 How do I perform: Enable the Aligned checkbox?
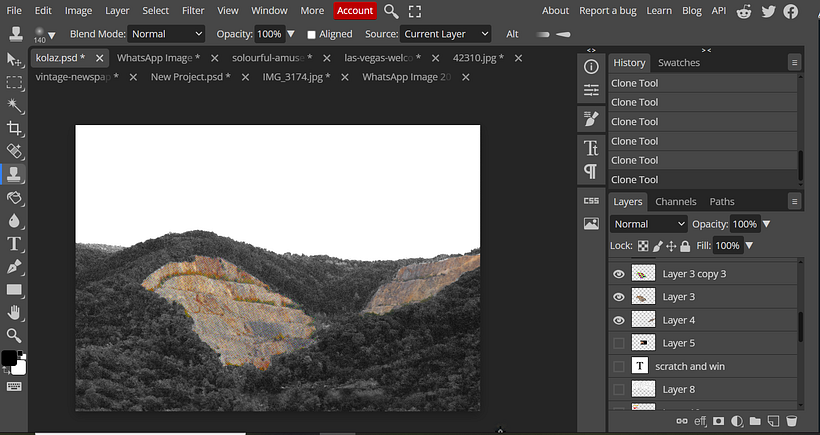311,34
